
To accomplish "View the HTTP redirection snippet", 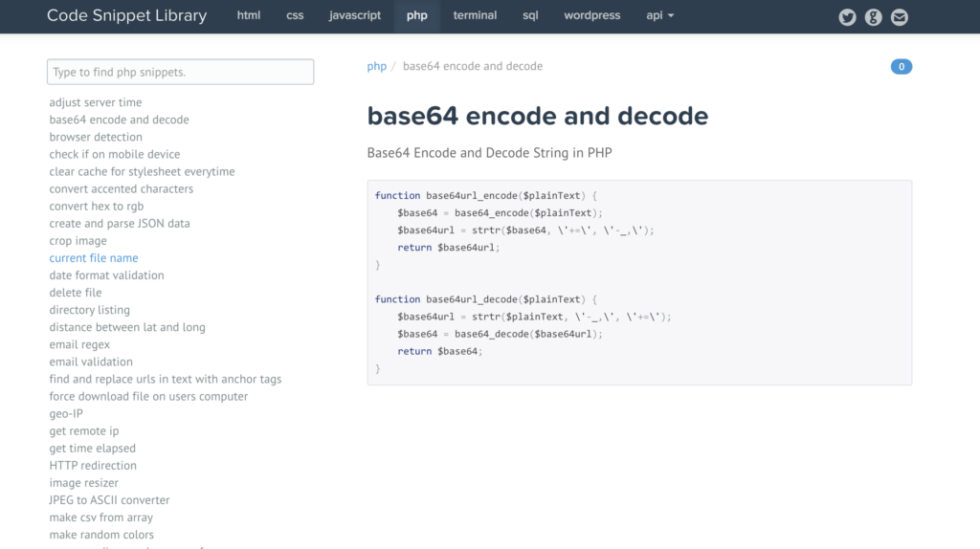I will pos(93,466).
